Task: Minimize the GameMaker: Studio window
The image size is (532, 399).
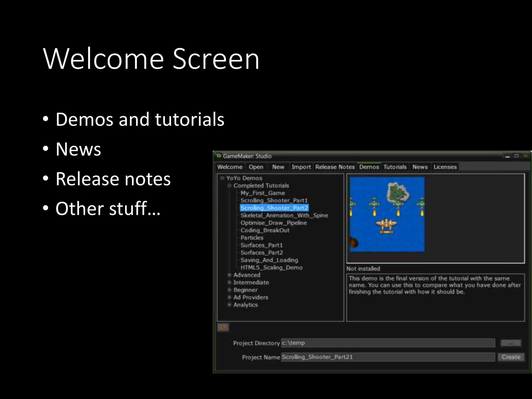Action: pyautogui.click(x=507, y=156)
